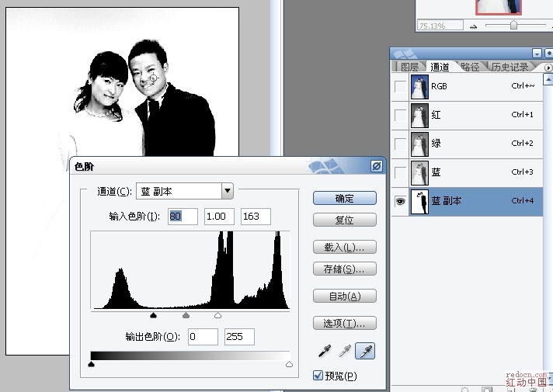Switch to the 图层 layers tab

click(409, 67)
